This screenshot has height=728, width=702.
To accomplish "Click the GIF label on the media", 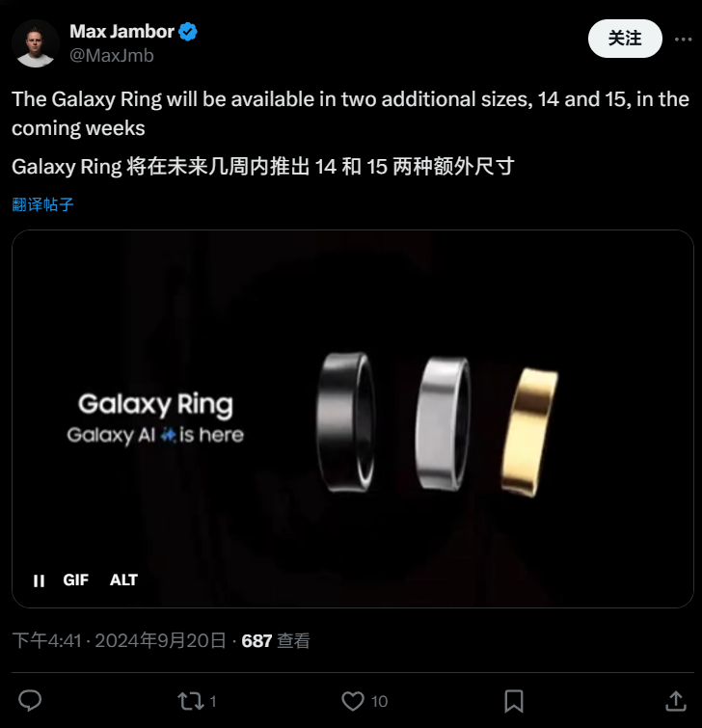I will (75, 580).
